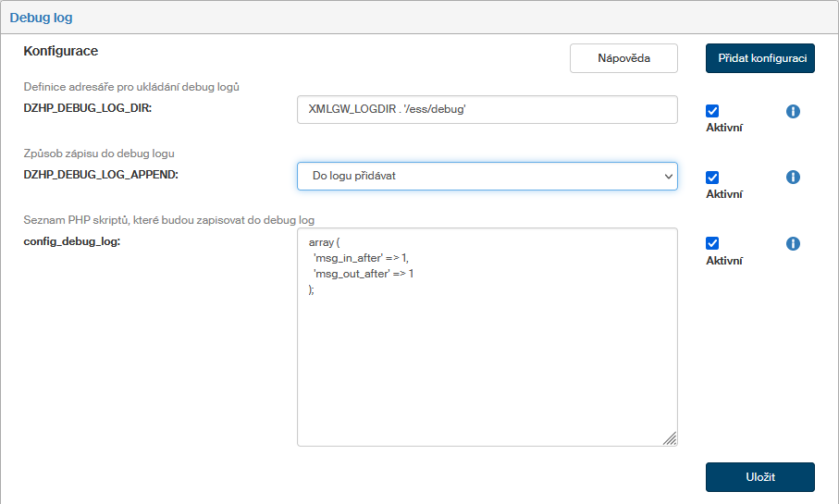Save settings with Uložit button
This screenshot has height=504, width=839.
[x=759, y=477]
